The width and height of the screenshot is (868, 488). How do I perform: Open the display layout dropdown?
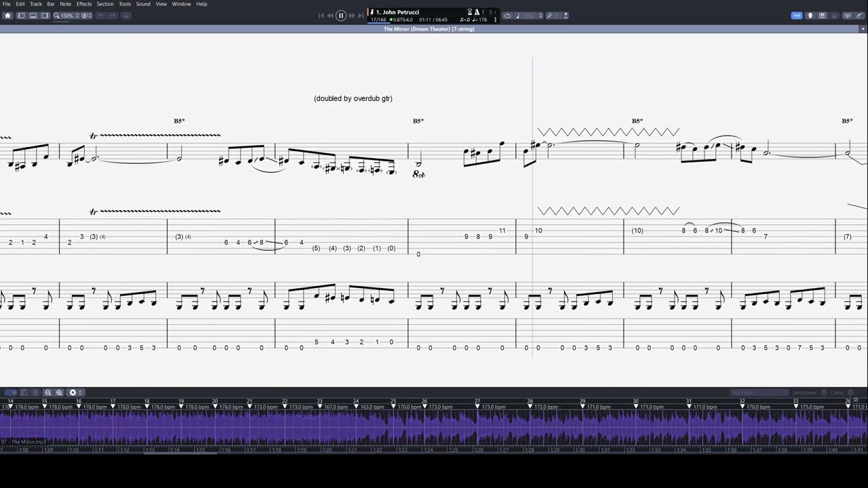pos(86,16)
